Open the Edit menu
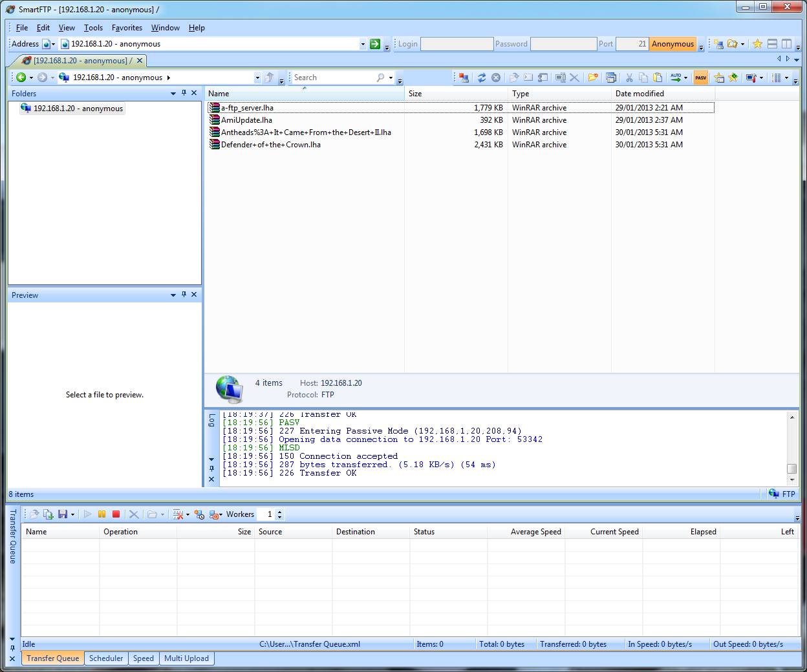This screenshot has width=807, height=672. [x=43, y=28]
